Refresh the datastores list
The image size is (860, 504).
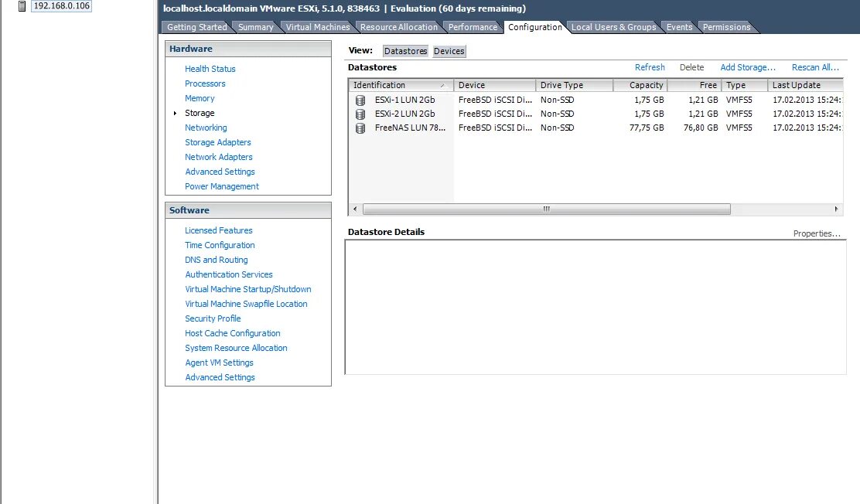pos(650,67)
